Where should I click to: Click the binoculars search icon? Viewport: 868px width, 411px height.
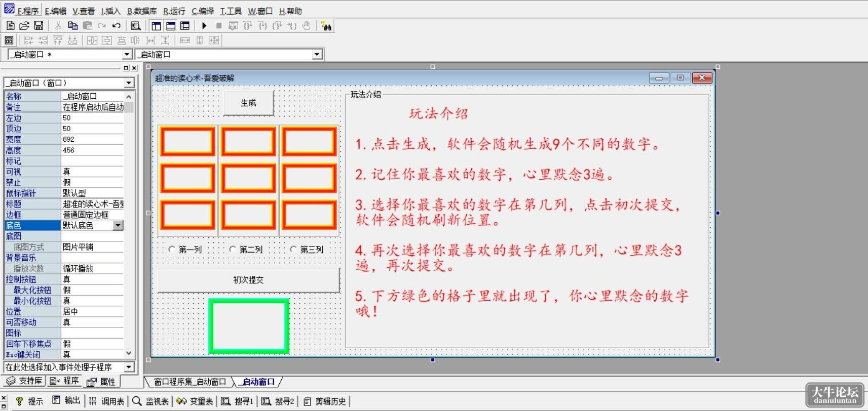click(326, 25)
